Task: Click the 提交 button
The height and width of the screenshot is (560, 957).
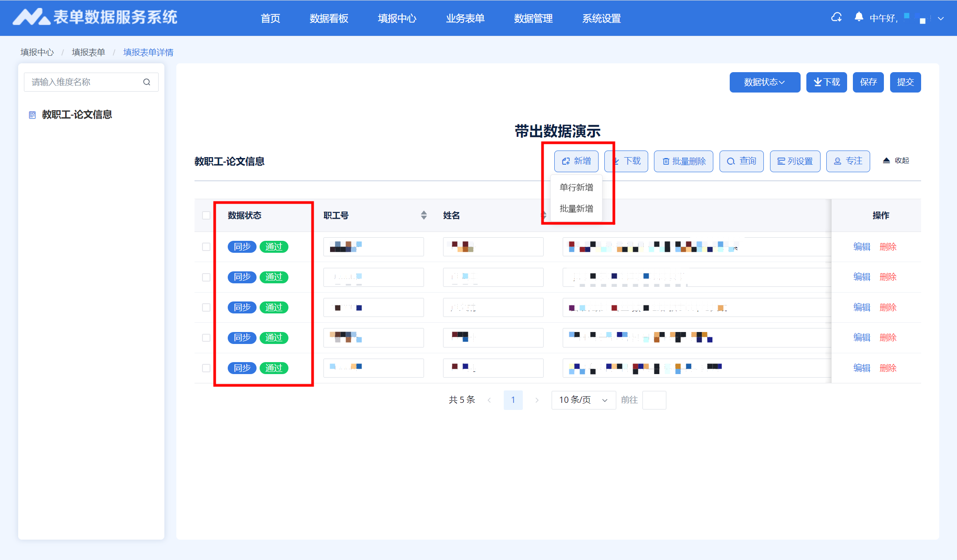Action: (905, 82)
